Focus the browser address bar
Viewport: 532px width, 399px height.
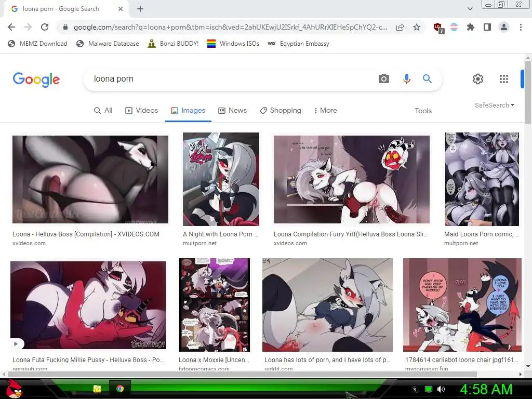[x=230, y=27]
